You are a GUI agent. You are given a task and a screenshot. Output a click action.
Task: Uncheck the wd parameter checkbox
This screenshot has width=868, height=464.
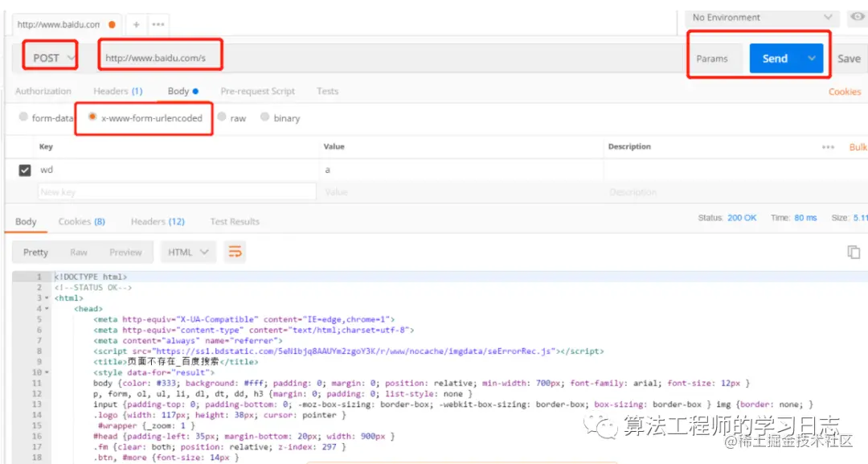[x=25, y=170]
